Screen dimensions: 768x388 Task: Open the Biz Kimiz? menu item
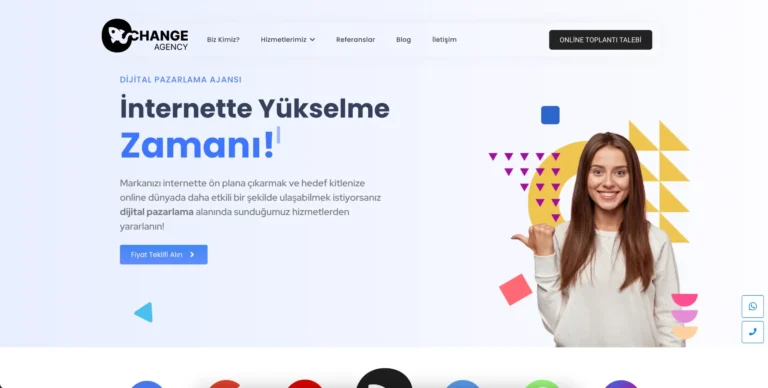223,40
